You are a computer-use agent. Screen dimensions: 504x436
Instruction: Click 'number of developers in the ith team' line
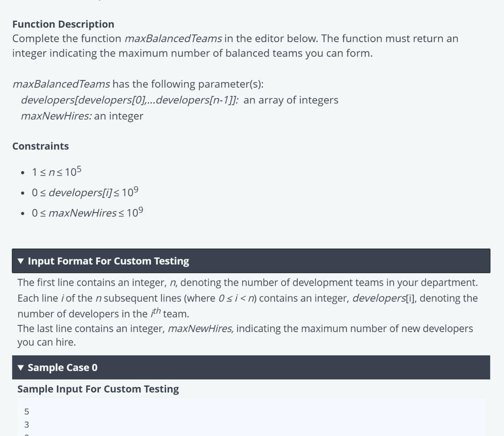[103, 314]
